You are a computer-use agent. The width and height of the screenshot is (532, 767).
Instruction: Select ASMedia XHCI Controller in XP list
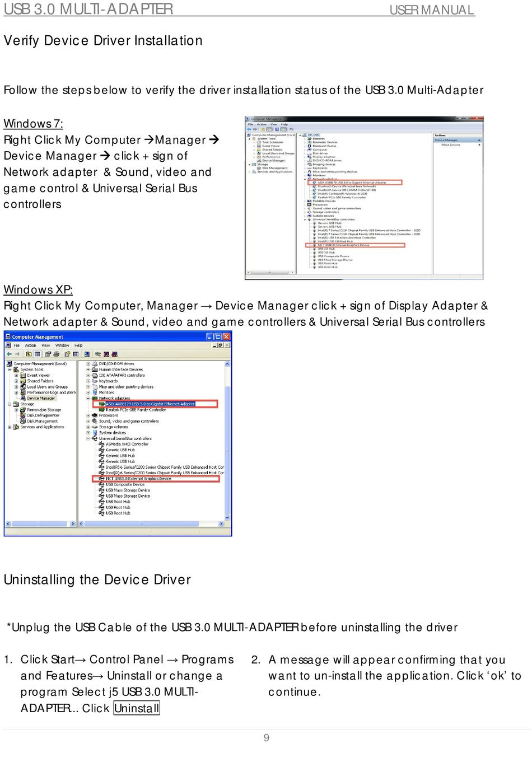127,444
